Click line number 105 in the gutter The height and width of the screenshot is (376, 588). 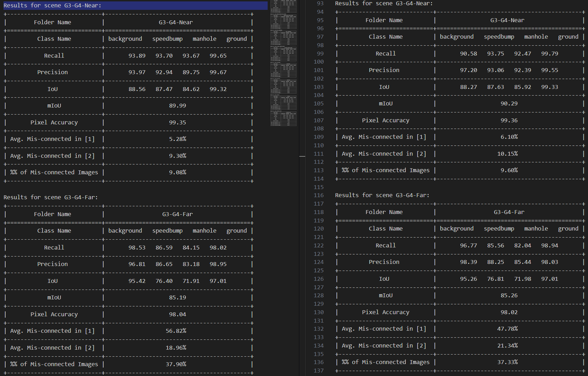coord(318,103)
